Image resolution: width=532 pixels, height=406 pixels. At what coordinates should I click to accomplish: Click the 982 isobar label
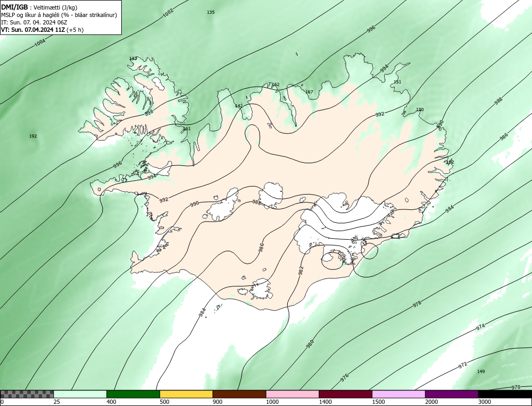(301, 270)
